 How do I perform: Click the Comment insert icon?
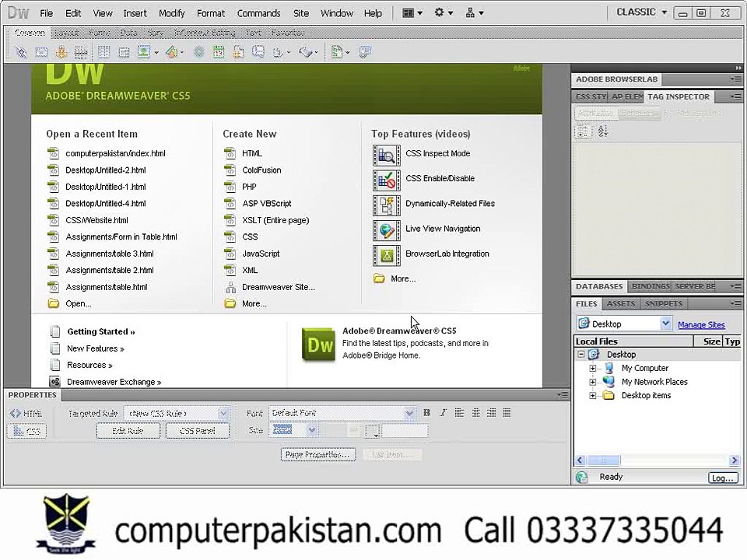tap(258, 51)
